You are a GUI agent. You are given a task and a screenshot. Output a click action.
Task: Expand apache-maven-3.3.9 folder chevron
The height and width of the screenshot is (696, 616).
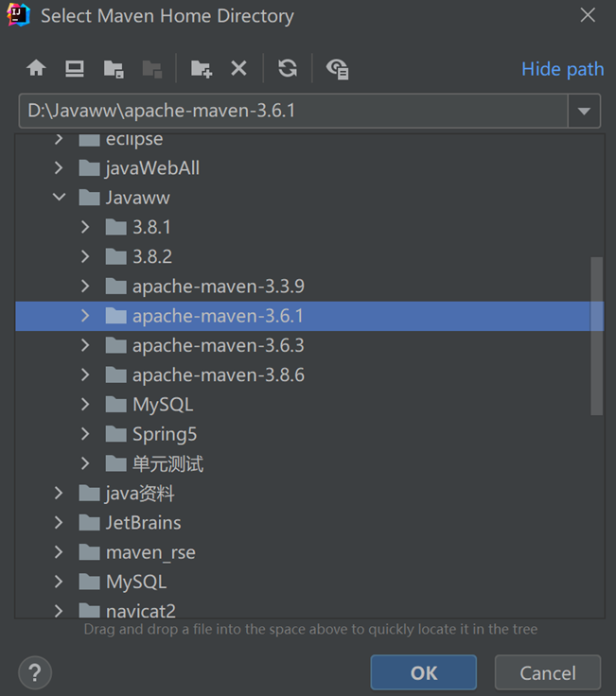point(85,286)
